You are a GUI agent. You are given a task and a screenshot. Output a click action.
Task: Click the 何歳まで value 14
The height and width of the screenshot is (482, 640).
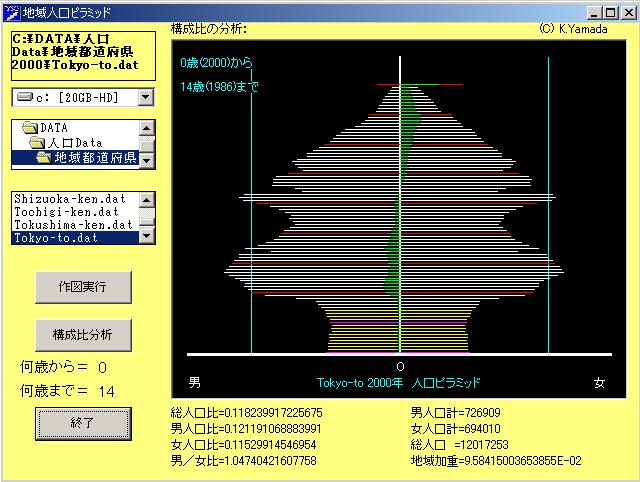click(107, 392)
